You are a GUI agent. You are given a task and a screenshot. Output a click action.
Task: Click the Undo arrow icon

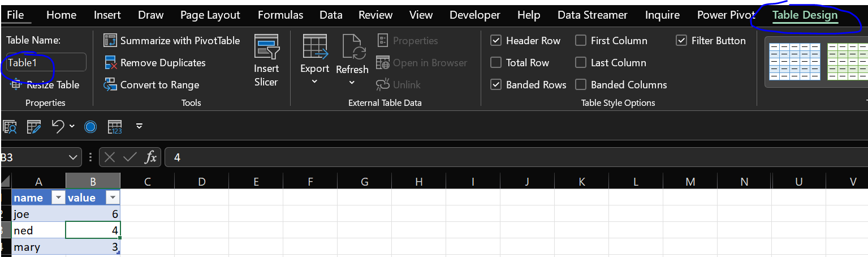coord(58,126)
